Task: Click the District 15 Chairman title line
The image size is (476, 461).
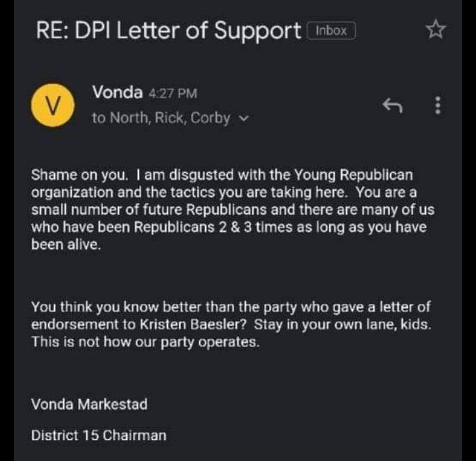Action: pos(99,435)
